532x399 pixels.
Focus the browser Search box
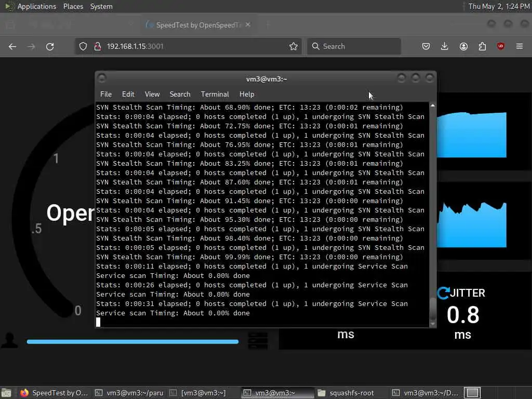[x=354, y=46]
